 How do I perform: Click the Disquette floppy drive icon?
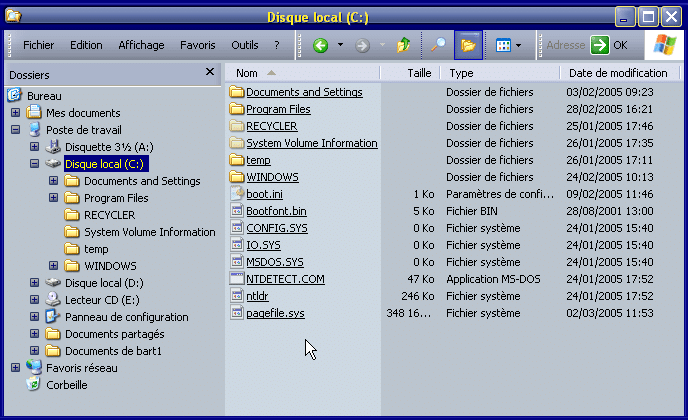pos(53,147)
